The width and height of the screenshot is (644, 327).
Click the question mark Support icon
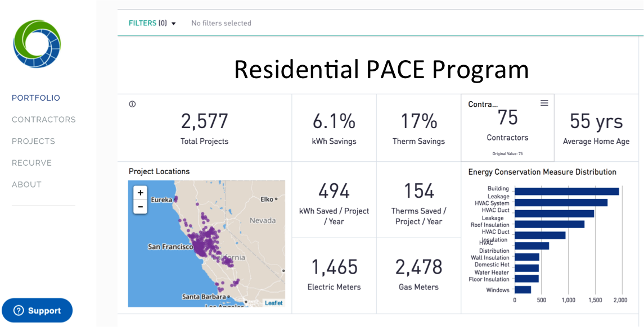tap(19, 311)
